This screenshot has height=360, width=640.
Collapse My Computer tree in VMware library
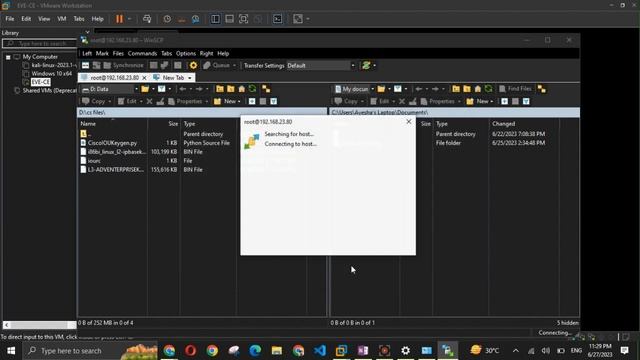(8, 57)
